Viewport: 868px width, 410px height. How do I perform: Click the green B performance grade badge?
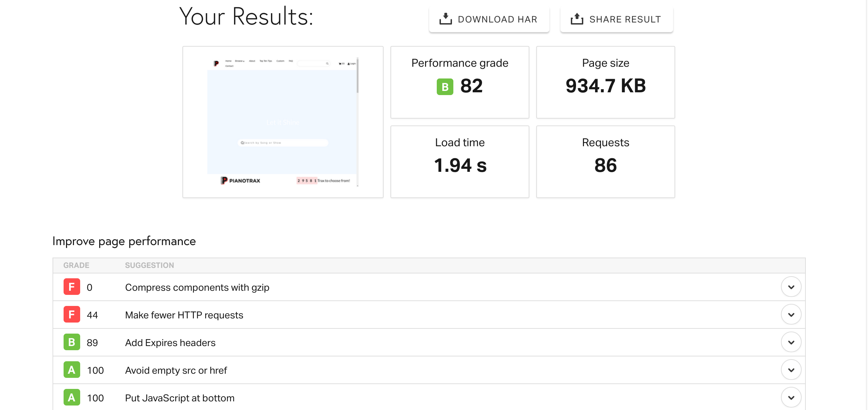pyautogui.click(x=445, y=87)
